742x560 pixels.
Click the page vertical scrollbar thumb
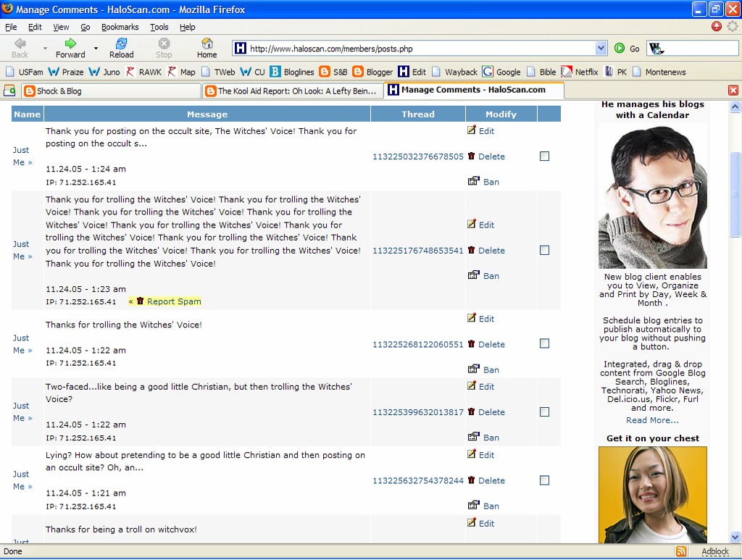click(x=735, y=193)
